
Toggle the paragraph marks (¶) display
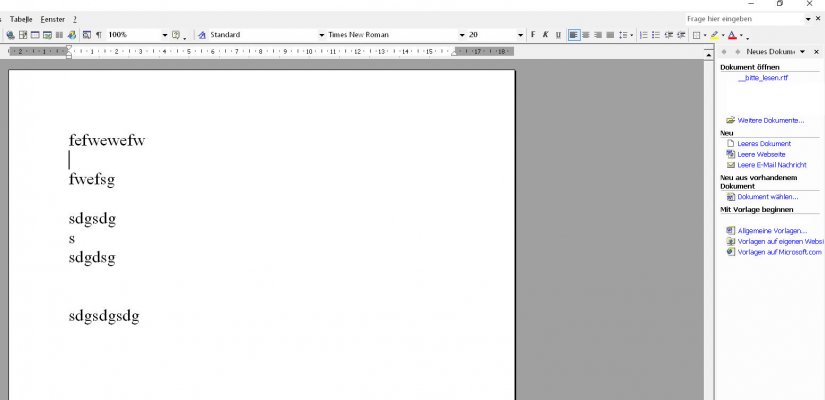click(98, 35)
